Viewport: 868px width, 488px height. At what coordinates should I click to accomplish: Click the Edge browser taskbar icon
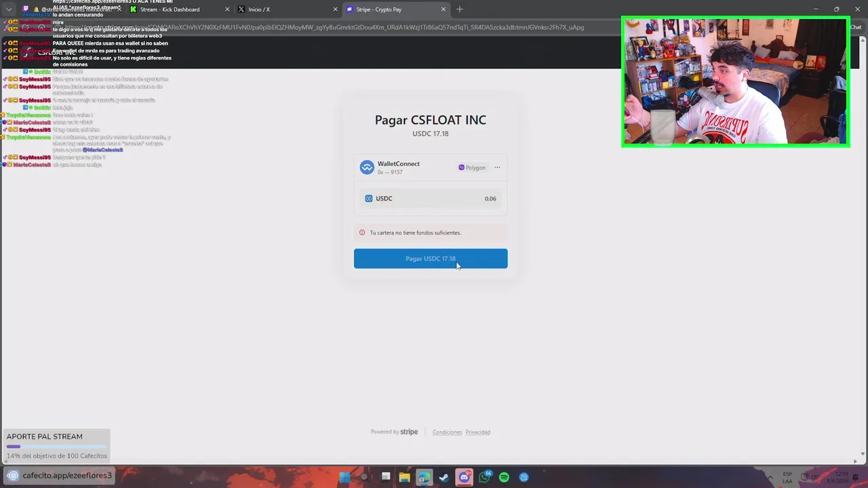tap(425, 477)
